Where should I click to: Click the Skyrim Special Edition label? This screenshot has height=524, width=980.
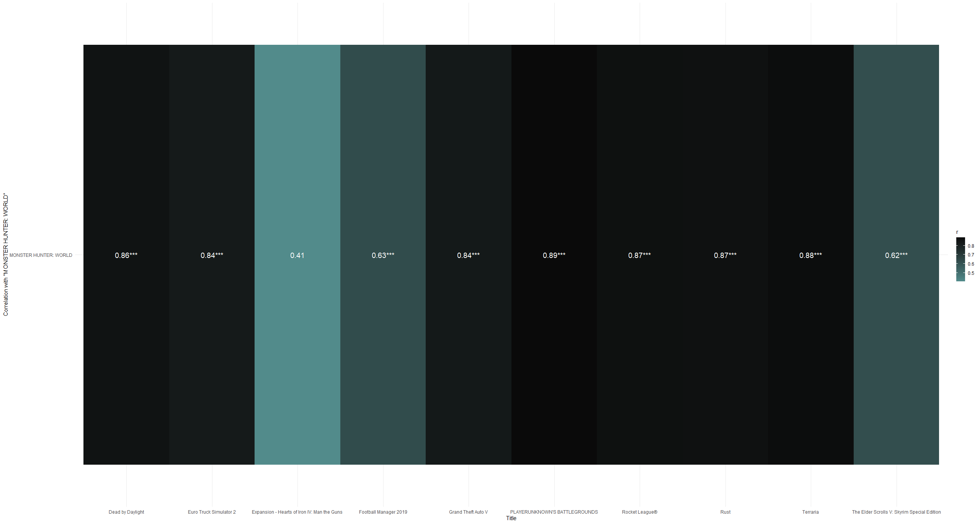896,512
